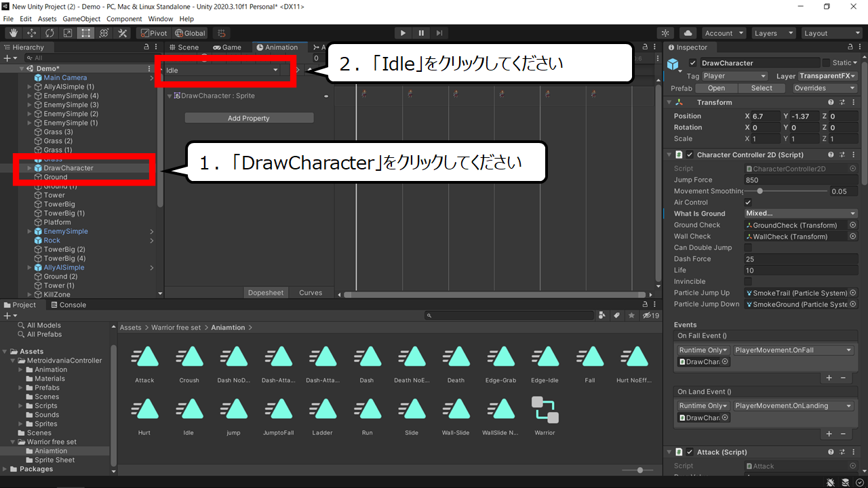
Task: Click the Movement Smoothing slider
Action: point(787,191)
